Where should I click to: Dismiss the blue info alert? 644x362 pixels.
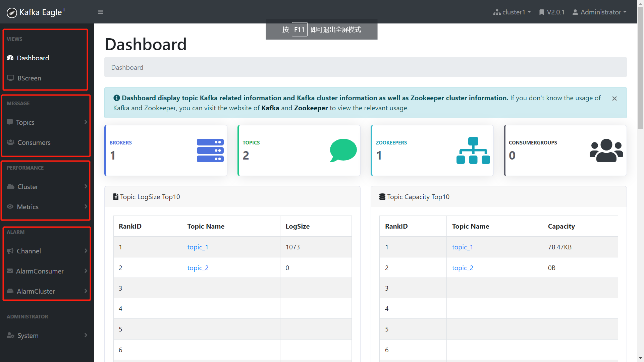[614, 99]
